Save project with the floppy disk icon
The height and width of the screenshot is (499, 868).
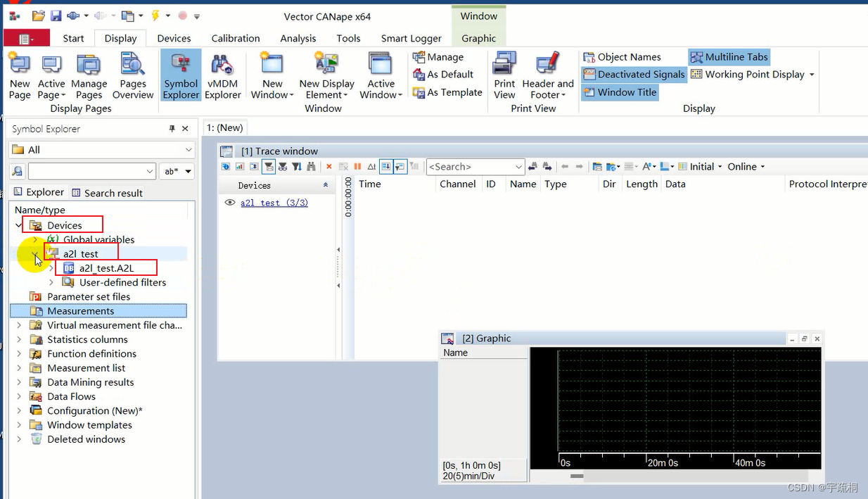56,15
